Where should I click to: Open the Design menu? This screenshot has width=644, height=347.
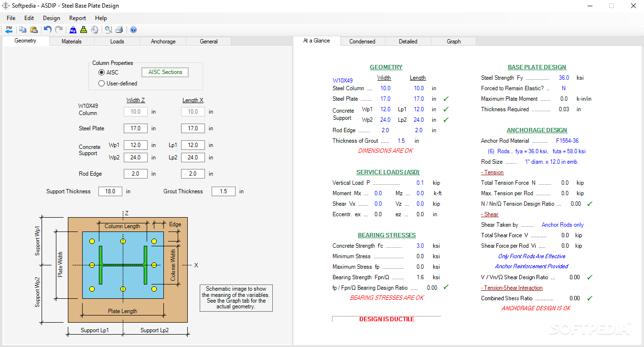(52, 18)
